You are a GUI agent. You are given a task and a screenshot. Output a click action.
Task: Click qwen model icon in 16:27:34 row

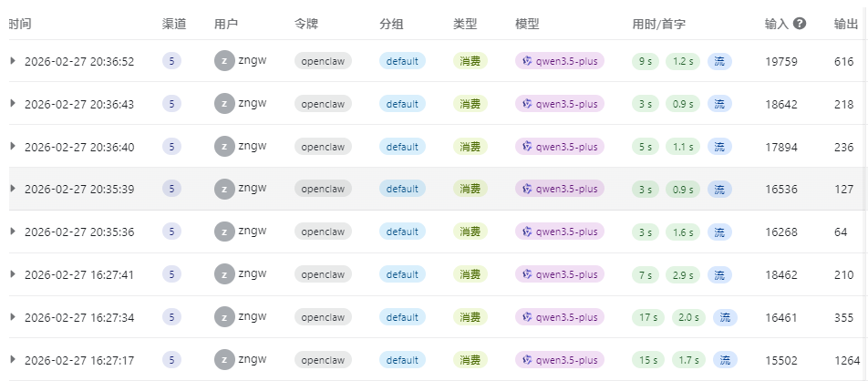527,317
